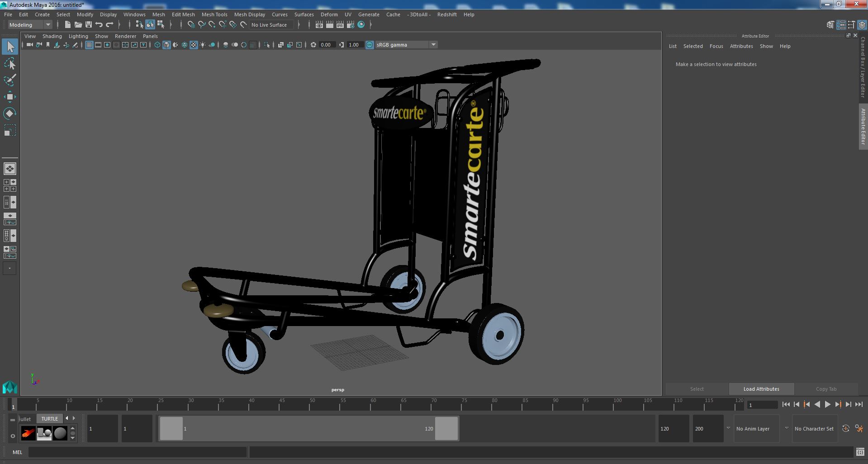Viewport: 868px width, 464px height.
Task: Switch to the TURTLE shelf tab
Action: (x=50, y=419)
